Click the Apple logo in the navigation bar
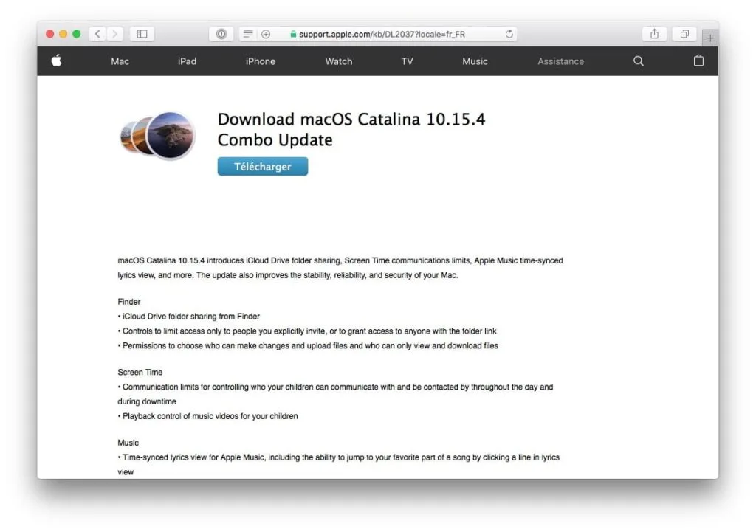 [x=56, y=61]
